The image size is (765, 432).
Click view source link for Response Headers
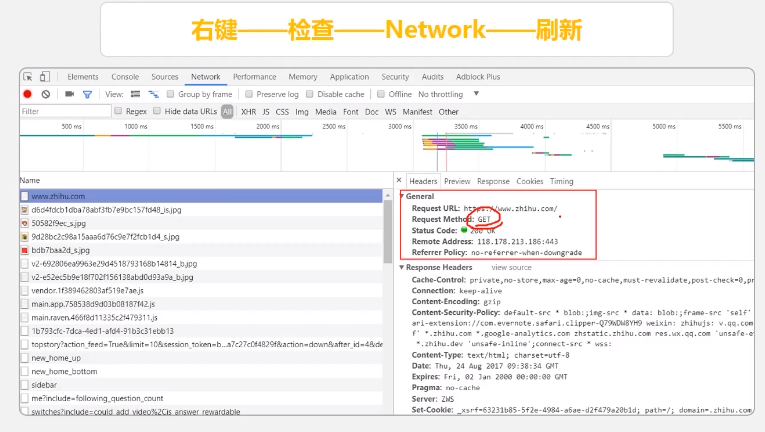pyautogui.click(x=511, y=267)
